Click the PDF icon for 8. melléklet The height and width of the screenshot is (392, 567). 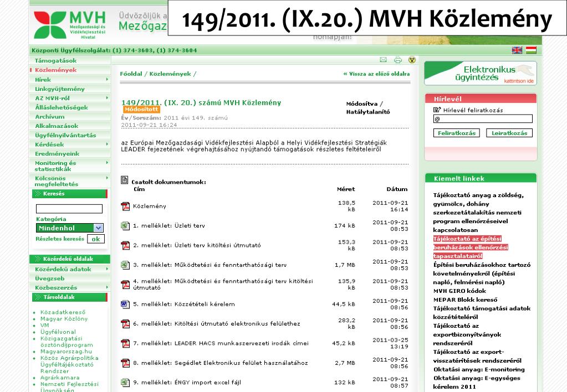coord(125,363)
